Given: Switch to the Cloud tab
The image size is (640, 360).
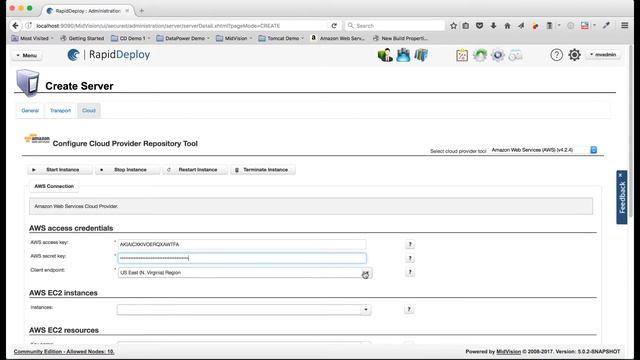Looking at the screenshot, I should coord(89,111).
